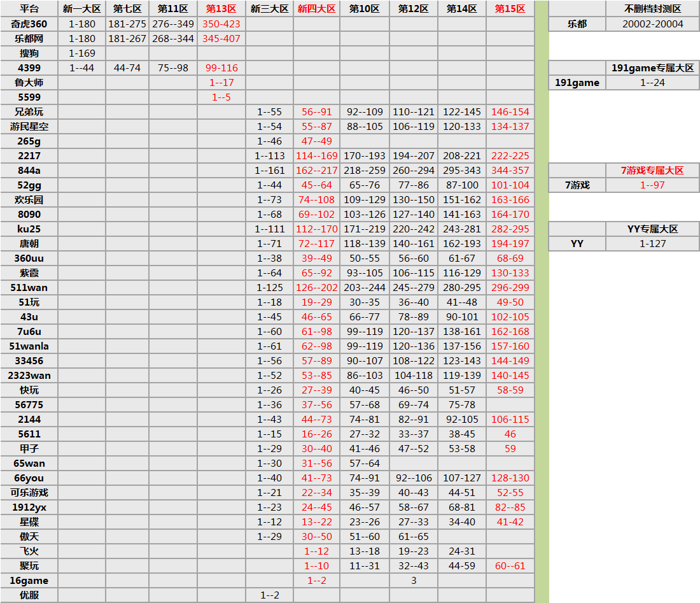Click the red 7游戏专属大区 header
Screen dimensions: 700x603
652,171
